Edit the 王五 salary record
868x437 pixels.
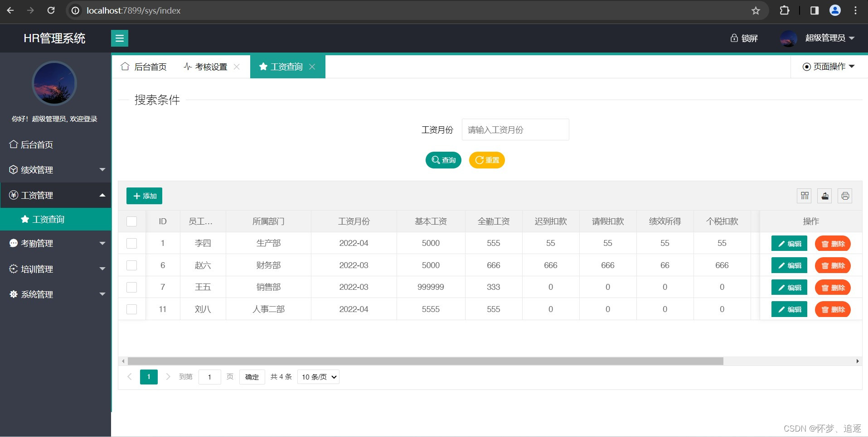click(x=789, y=288)
